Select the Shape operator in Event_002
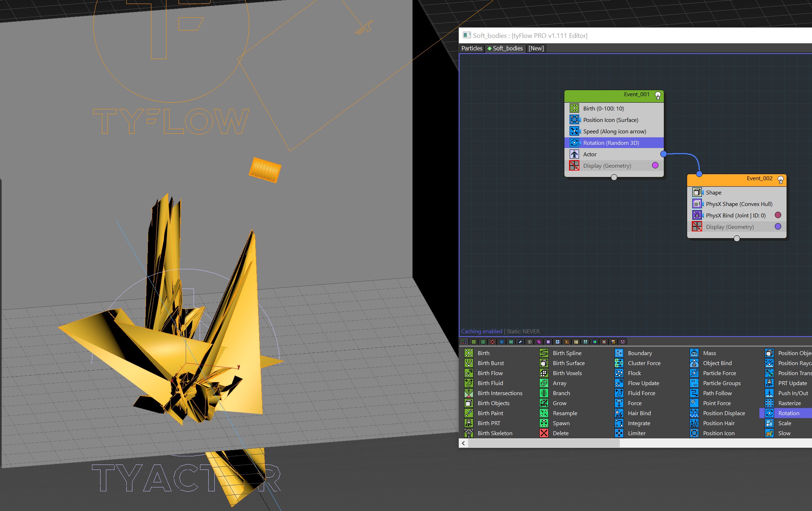 736,192
